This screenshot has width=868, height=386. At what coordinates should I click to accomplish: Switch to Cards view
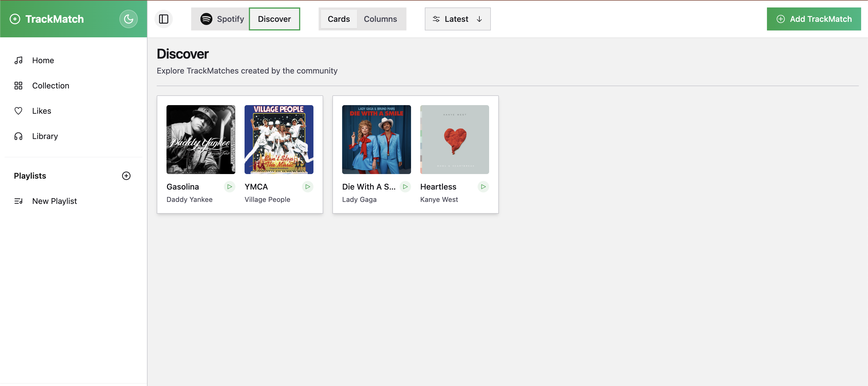[x=339, y=19]
